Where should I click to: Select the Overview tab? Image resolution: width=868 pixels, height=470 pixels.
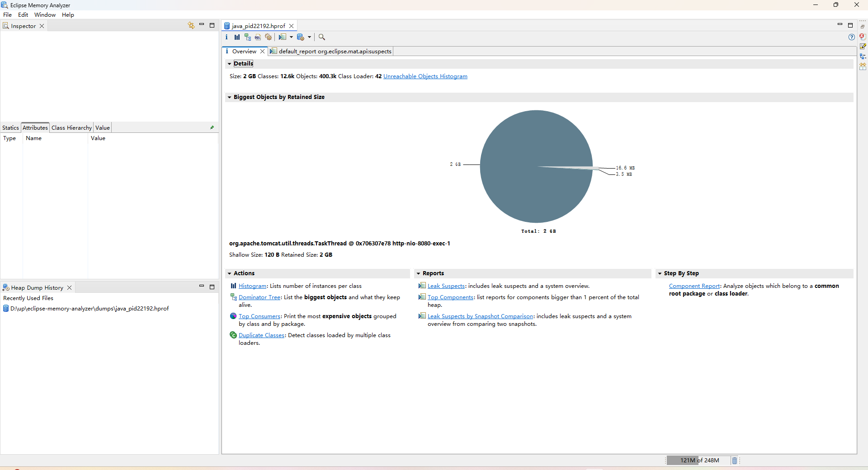click(244, 52)
